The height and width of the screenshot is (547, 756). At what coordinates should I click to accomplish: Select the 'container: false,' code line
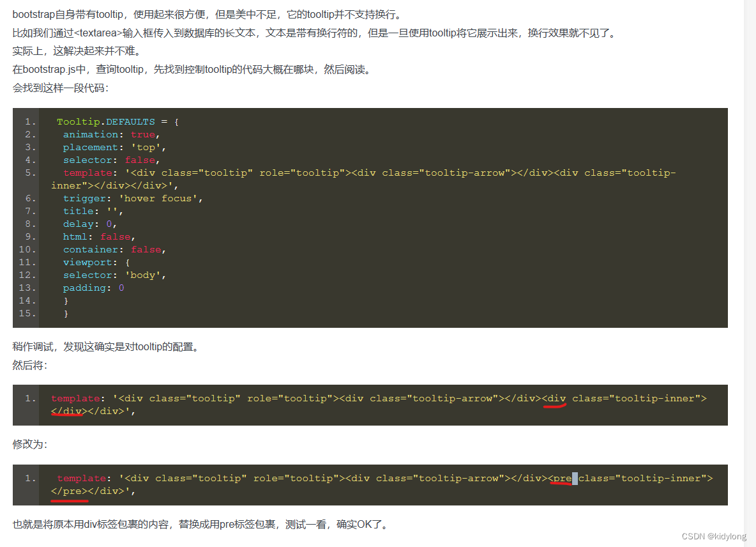(x=114, y=249)
